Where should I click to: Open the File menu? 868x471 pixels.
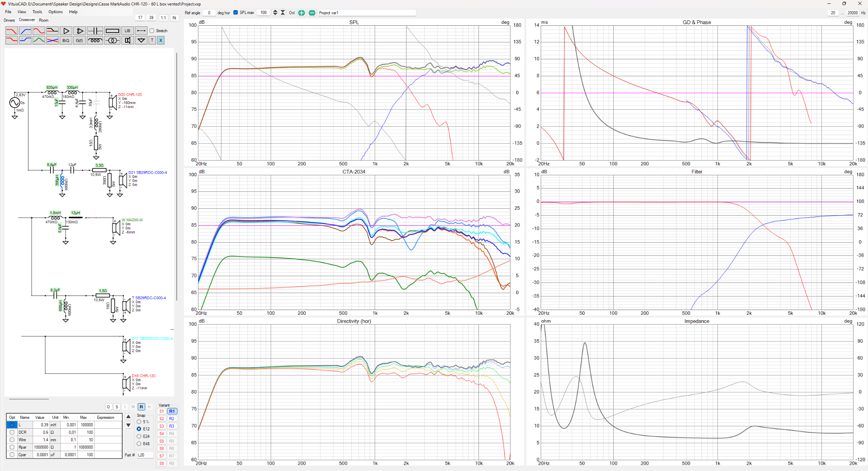(8, 12)
